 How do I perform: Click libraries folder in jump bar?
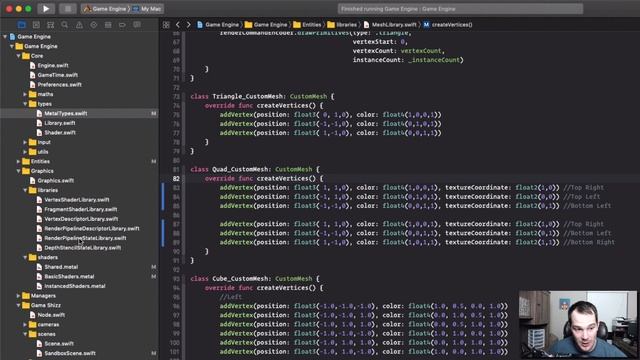point(342,24)
